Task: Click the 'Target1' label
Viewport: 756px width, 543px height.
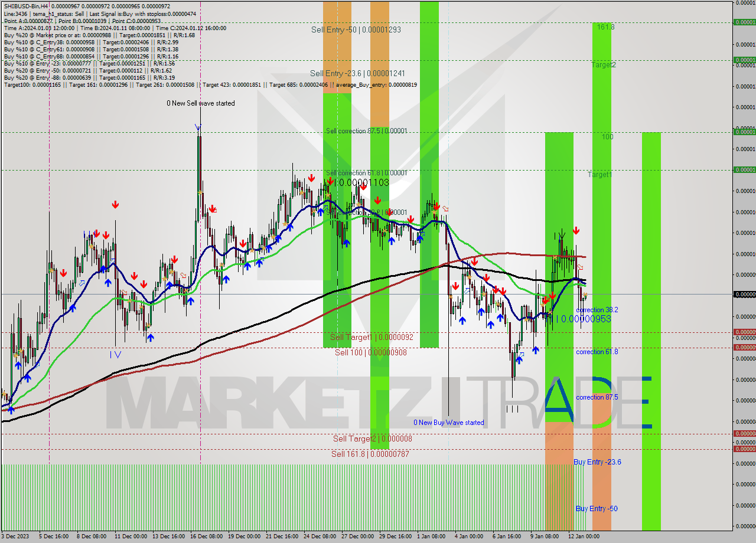Action: (x=599, y=175)
